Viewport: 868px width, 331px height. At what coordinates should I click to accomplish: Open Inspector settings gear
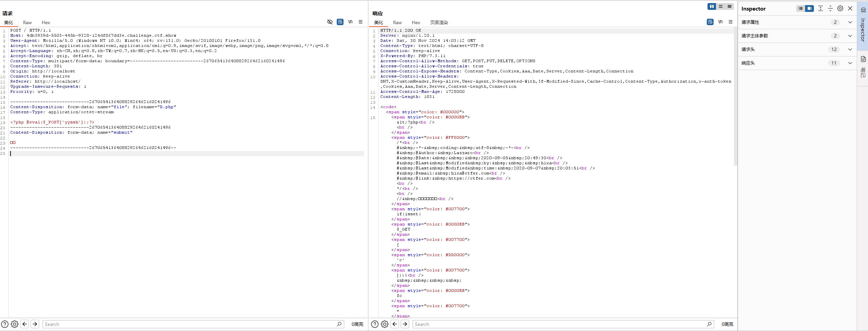[x=840, y=9]
